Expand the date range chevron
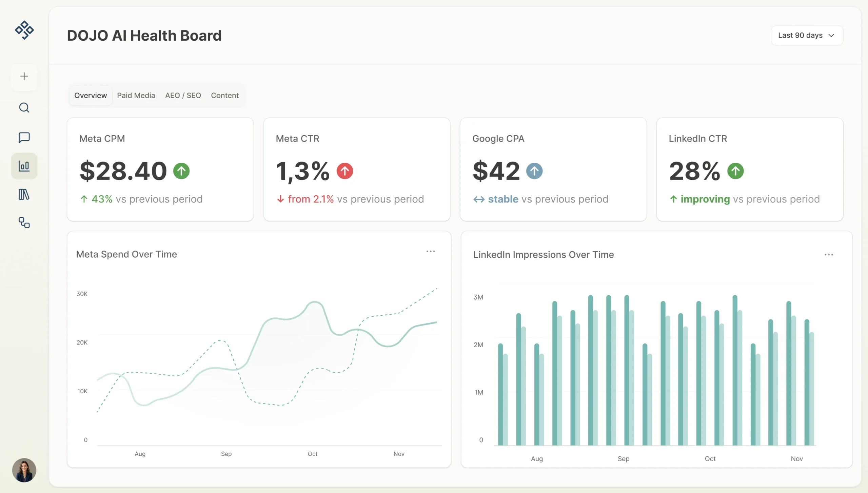 click(831, 35)
